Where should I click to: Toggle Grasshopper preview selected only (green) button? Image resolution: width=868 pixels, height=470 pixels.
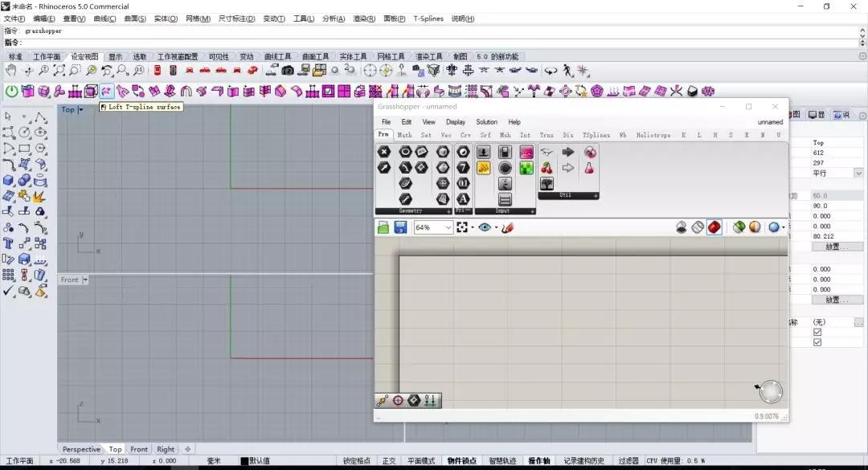(739, 227)
